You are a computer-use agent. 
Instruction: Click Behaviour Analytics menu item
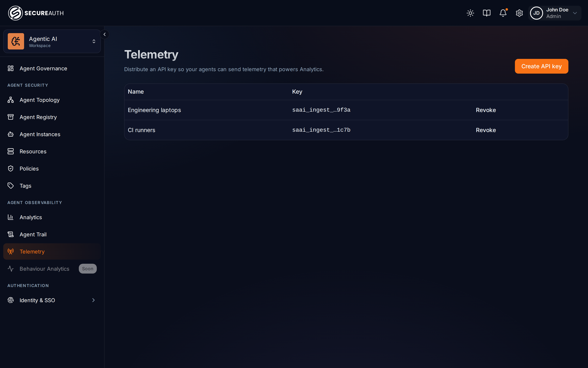[52, 269]
